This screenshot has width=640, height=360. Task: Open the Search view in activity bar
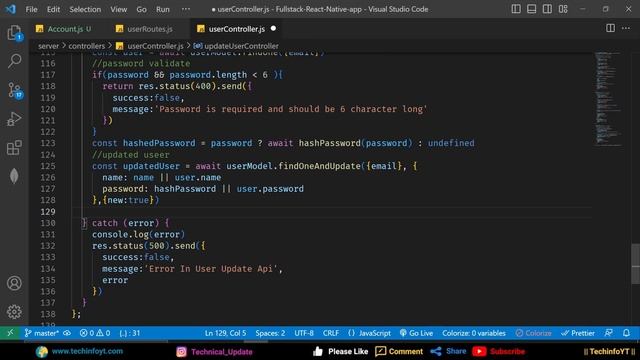14,61
